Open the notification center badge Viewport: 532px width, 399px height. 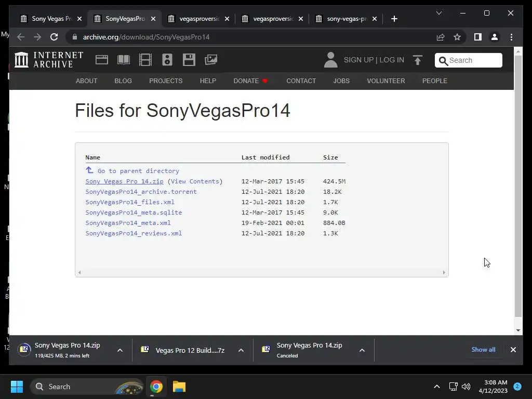click(x=517, y=386)
